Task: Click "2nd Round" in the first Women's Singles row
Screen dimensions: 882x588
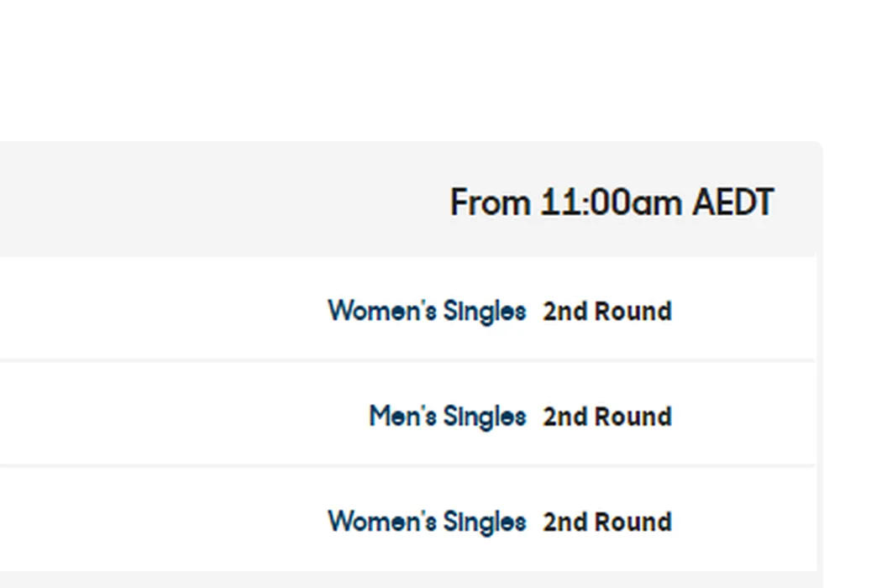Action: point(607,312)
